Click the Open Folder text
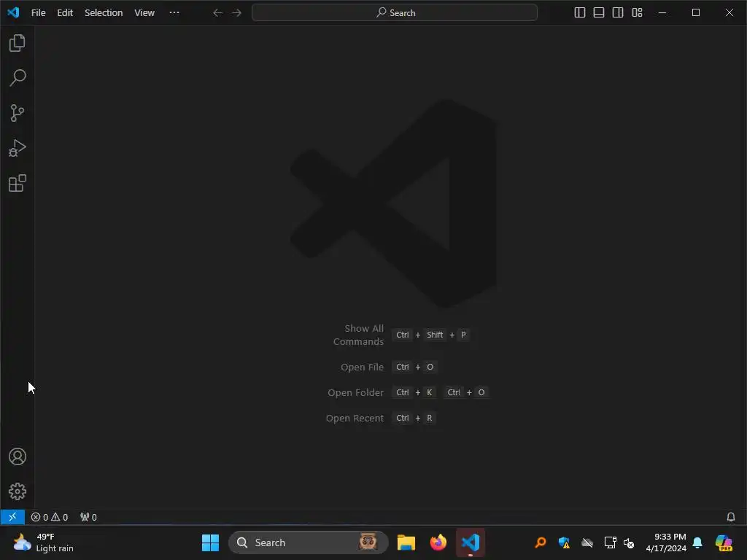The height and width of the screenshot is (560, 747). (x=355, y=393)
